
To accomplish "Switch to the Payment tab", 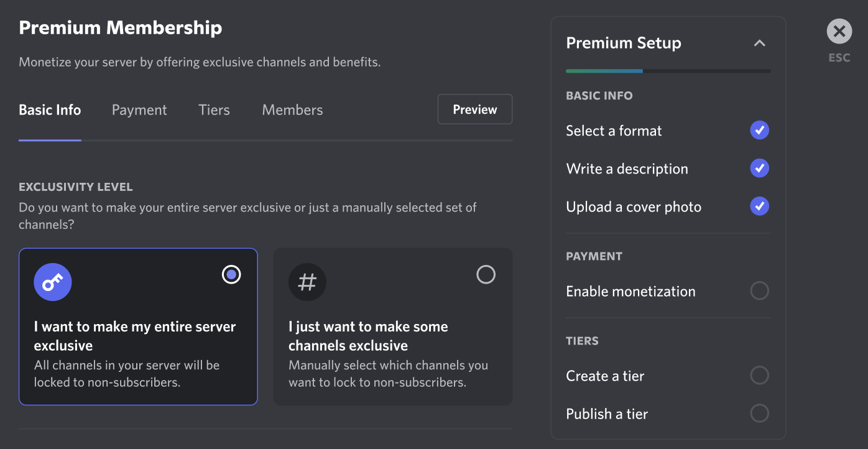I will coord(139,110).
